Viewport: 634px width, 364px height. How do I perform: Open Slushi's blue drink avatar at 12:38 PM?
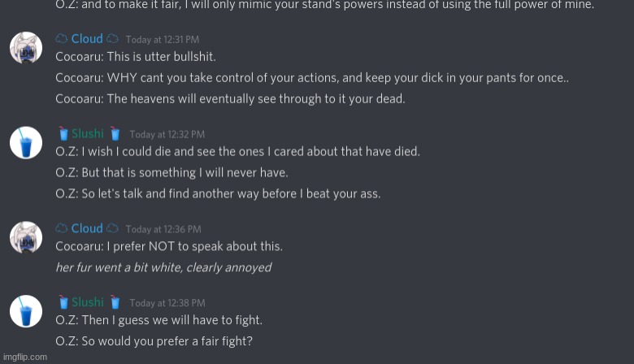[26, 311]
